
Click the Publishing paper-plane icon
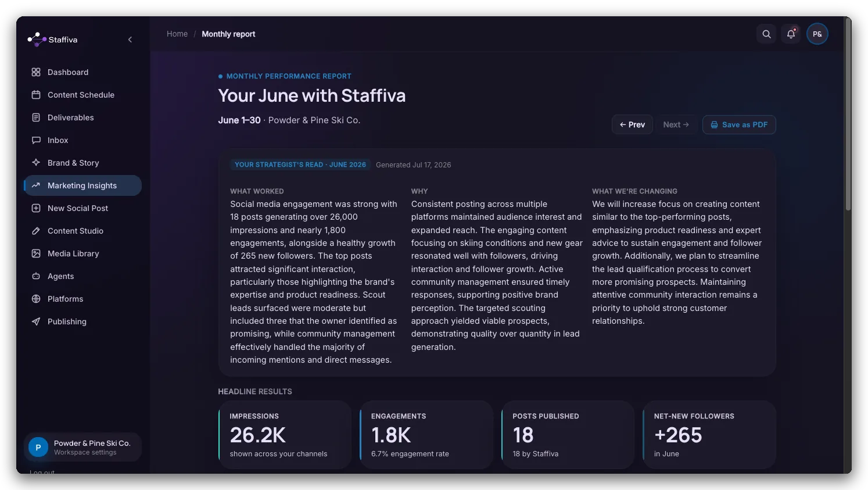pyautogui.click(x=36, y=321)
